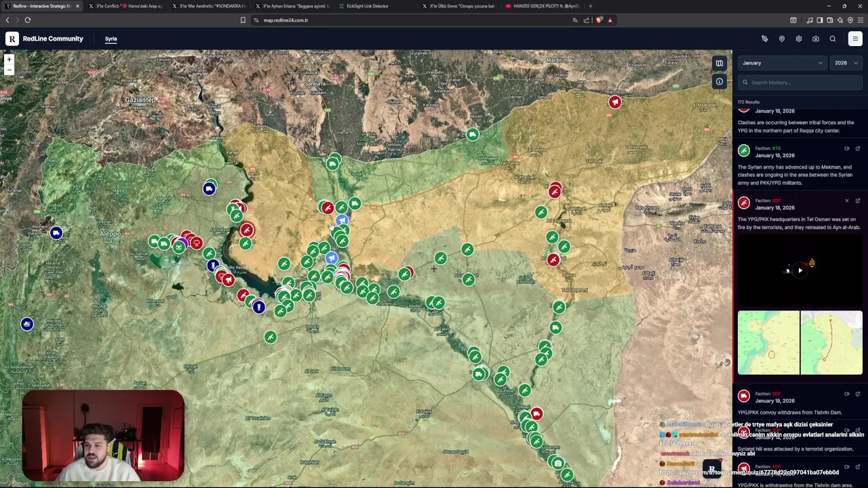Reload the browser page
This screenshot has width=868, height=488.
[27, 20]
